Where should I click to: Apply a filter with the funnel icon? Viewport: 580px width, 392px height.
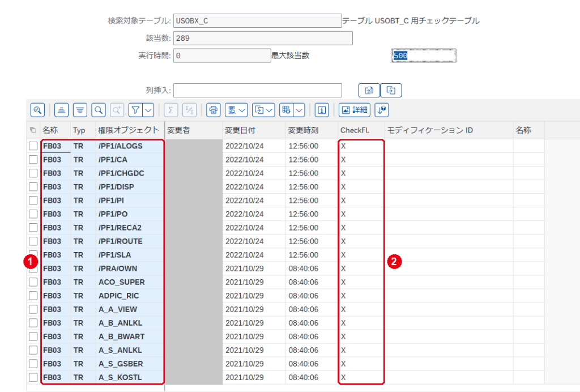[135, 110]
